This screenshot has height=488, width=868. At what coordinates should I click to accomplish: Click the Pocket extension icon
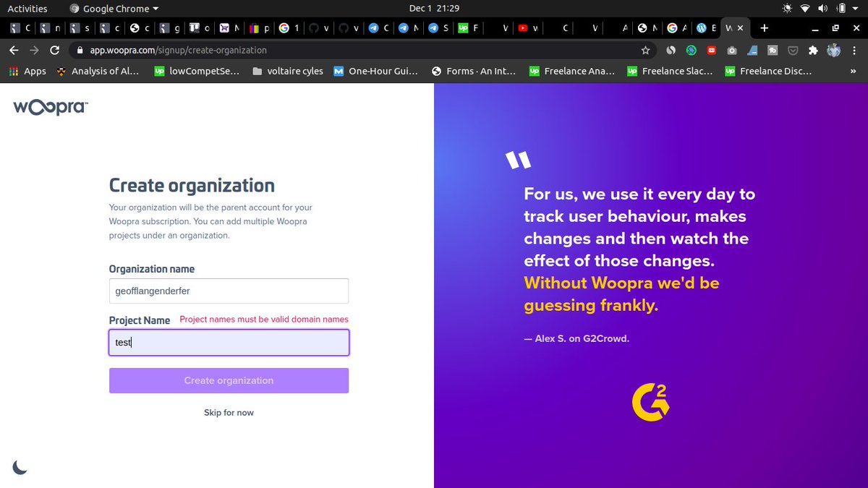793,51
